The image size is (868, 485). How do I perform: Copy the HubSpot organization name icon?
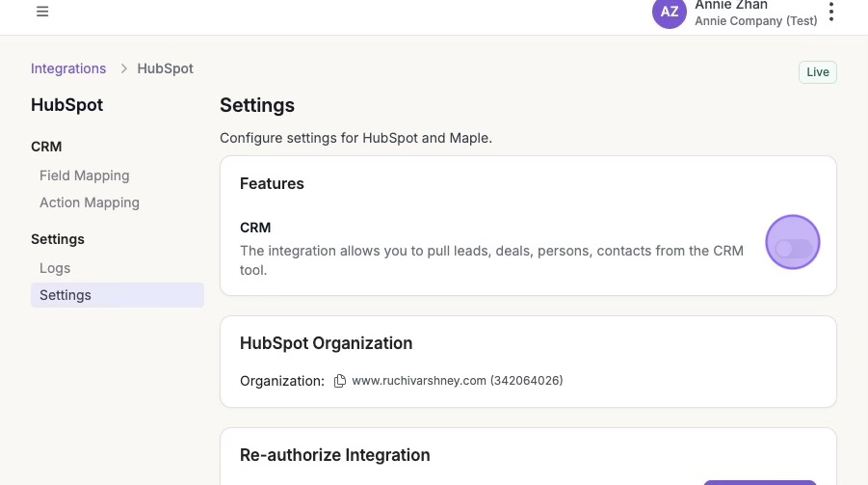[339, 381]
